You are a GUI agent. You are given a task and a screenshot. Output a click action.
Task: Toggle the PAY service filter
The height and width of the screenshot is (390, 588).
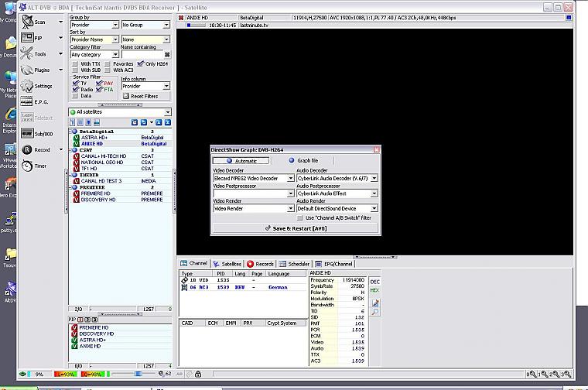point(100,83)
